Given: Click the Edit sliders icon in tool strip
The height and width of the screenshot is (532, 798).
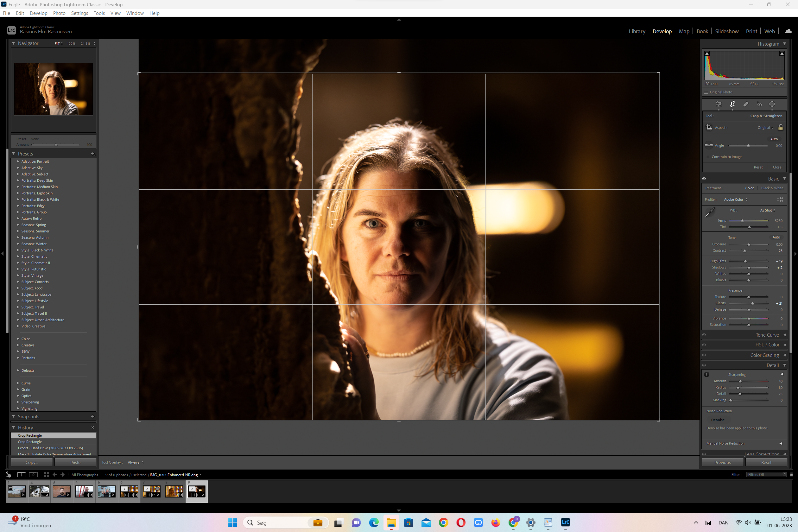Looking at the screenshot, I should (x=719, y=104).
